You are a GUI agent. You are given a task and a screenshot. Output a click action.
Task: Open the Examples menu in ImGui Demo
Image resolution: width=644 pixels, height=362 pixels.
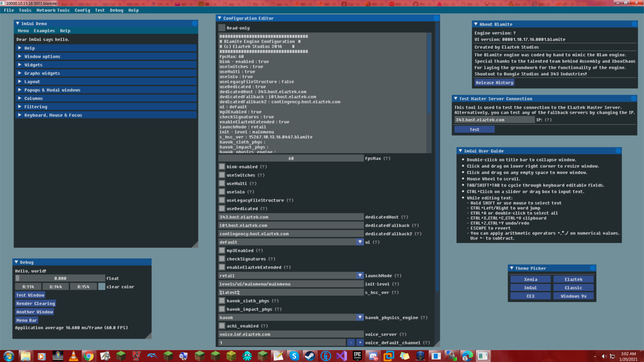[x=44, y=31]
